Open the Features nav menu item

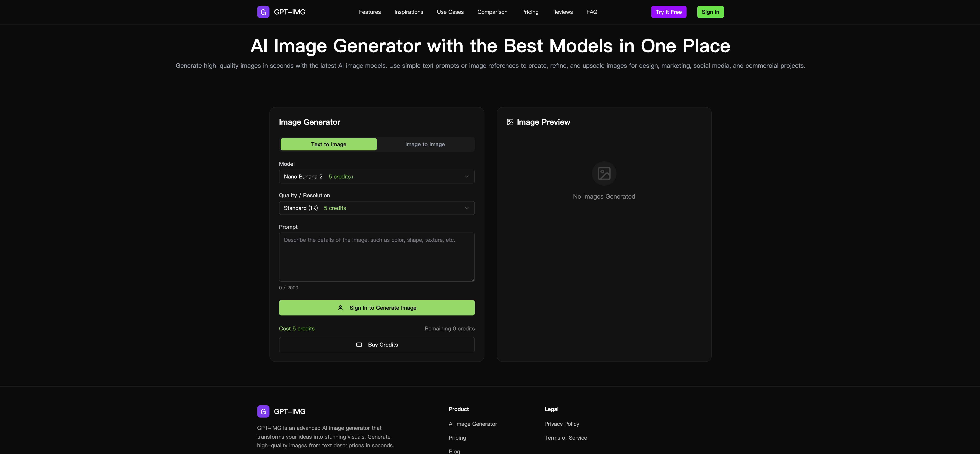point(369,12)
